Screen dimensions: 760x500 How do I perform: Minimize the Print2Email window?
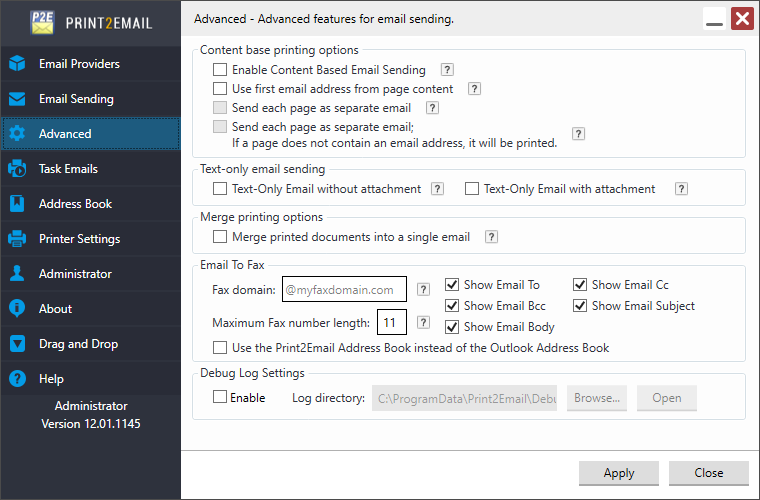714,19
